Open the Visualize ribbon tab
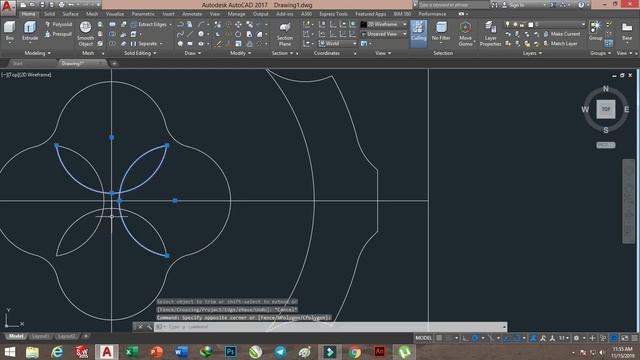Image resolution: width=640 pixels, height=360 pixels. [x=115, y=14]
